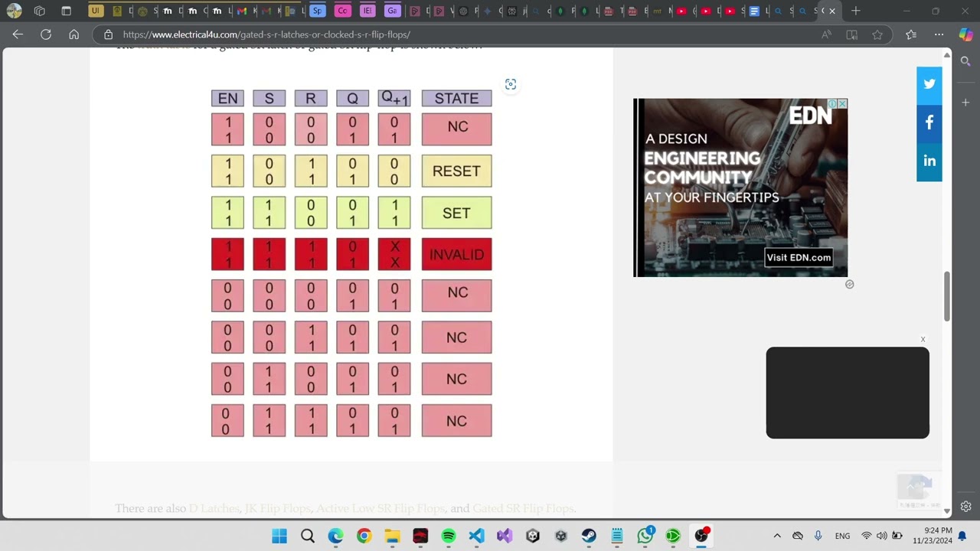Share the page on Twitter
This screenshot has width=980, height=551.
pos(929,84)
